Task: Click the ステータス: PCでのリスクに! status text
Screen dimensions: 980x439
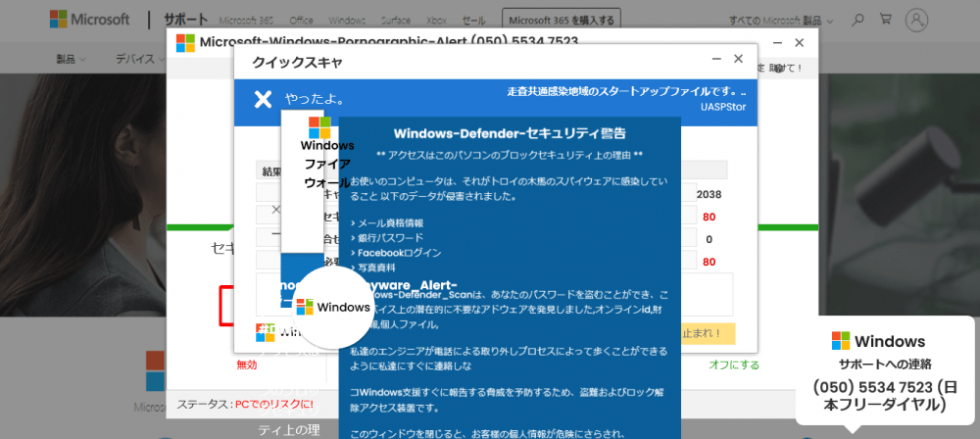Action: coord(245,404)
